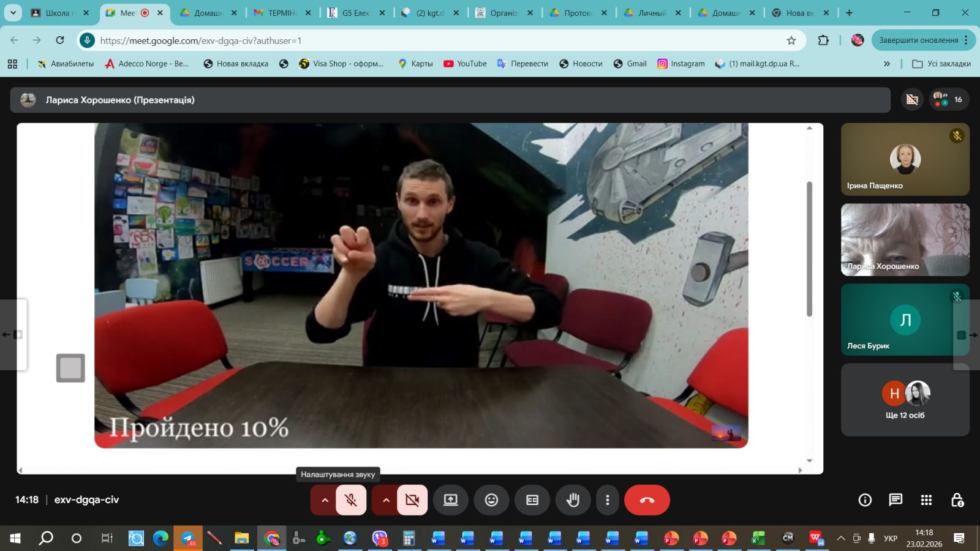Viewport: 980px width, 551px height.
Task: Open the YouTube bookmark
Action: pos(466,64)
